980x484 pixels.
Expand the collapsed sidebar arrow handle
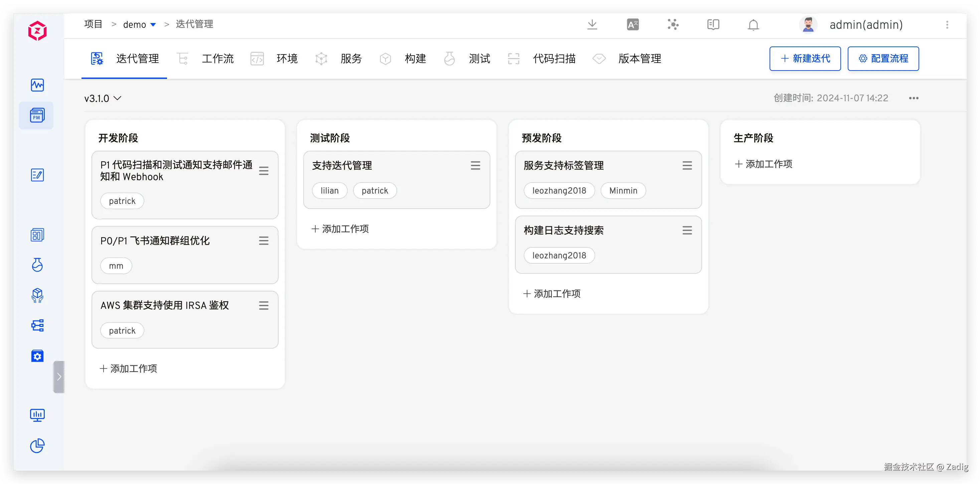(59, 377)
